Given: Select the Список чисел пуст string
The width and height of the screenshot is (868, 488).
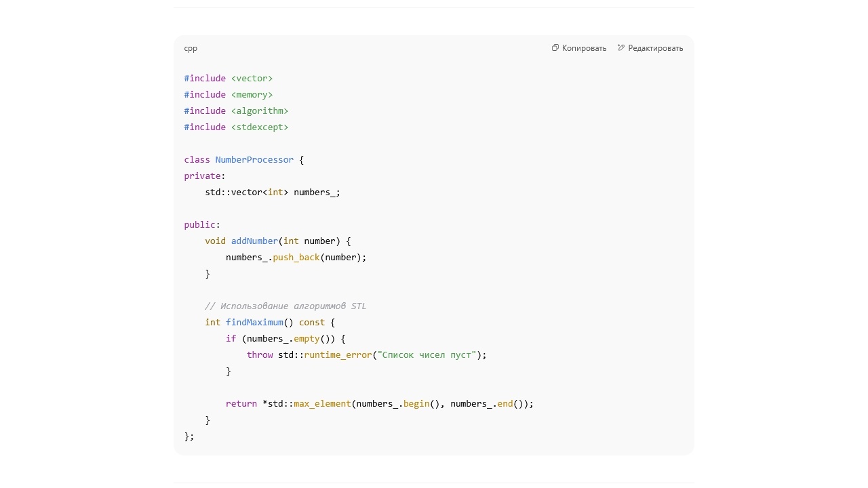Looking at the screenshot, I should tap(427, 354).
